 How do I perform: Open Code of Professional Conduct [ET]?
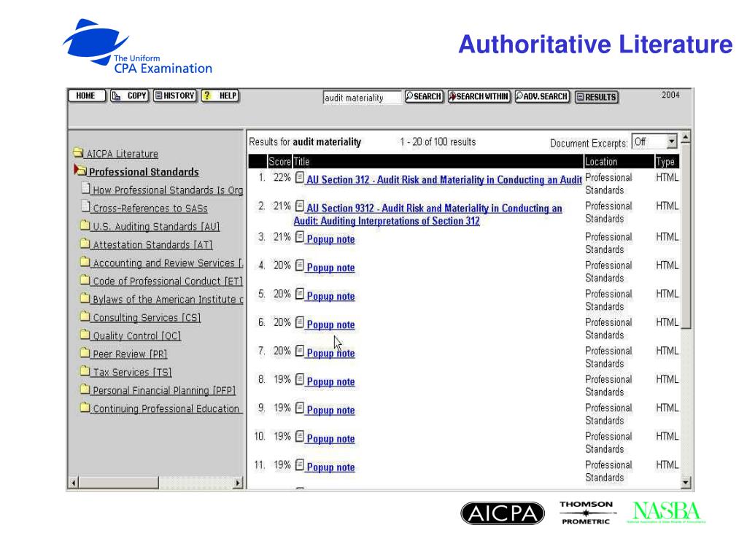point(168,281)
